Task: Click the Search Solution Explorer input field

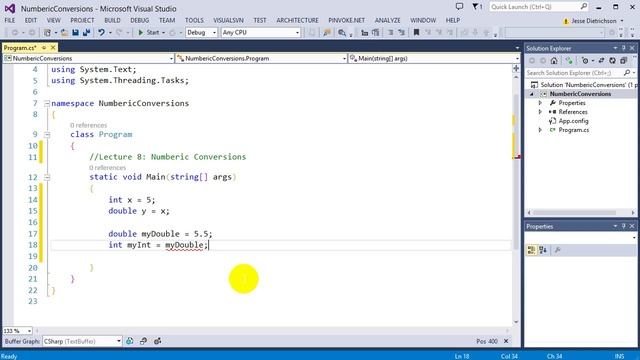Action: click(574, 73)
